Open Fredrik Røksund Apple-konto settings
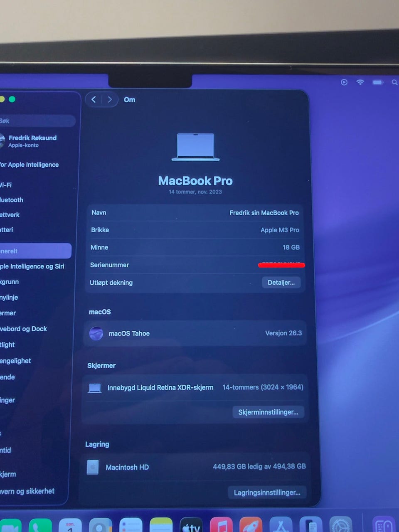The image size is (399, 532). (x=29, y=141)
